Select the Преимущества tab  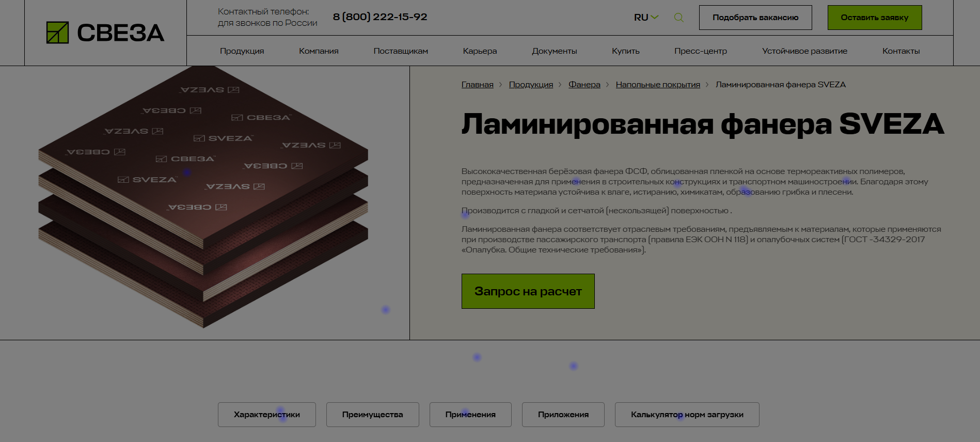click(373, 415)
